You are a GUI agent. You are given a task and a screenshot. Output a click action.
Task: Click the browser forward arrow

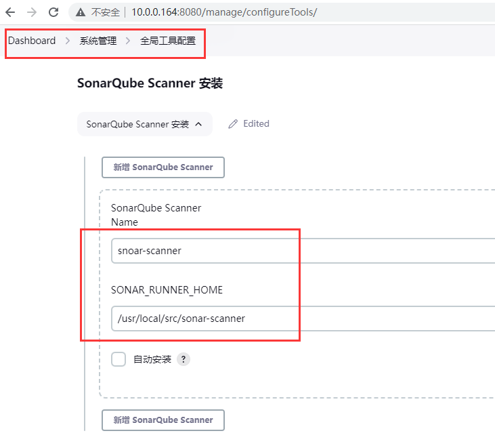(x=32, y=12)
